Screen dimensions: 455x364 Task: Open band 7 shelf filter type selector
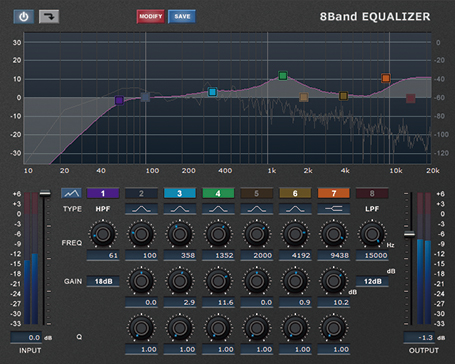pyautogui.click(x=334, y=209)
